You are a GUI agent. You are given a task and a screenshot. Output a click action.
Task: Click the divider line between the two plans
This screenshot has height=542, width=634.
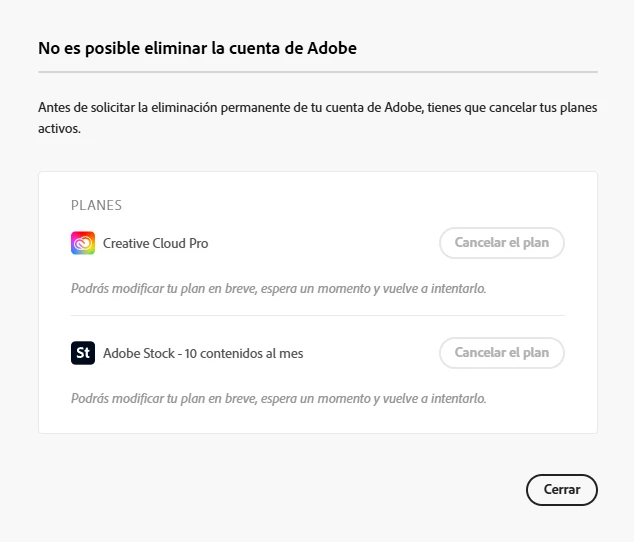click(x=318, y=315)
